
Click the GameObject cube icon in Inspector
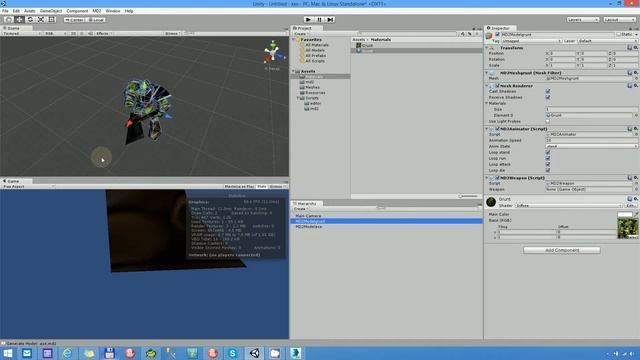(489, 36)
